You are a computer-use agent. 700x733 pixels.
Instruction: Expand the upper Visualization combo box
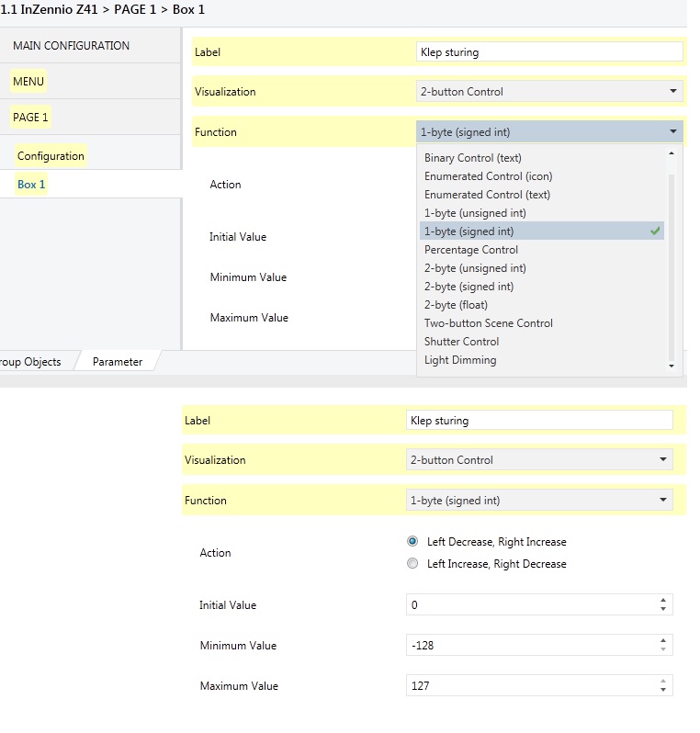point(549,92)
